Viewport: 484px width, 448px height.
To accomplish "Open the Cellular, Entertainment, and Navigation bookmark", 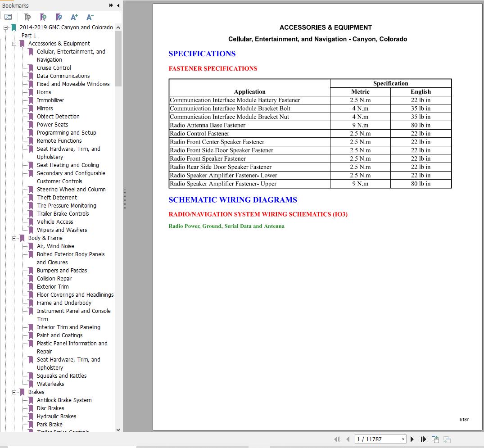I will 71,55.
